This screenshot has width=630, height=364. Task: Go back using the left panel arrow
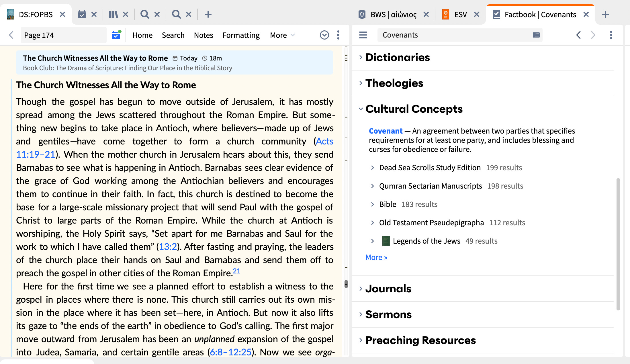click(x=11, y=35)
